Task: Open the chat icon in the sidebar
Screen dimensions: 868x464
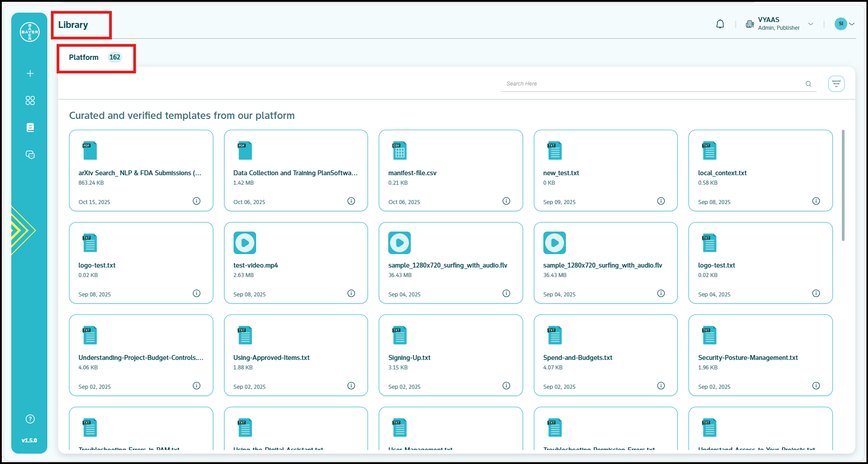Action: pos(30,155)
